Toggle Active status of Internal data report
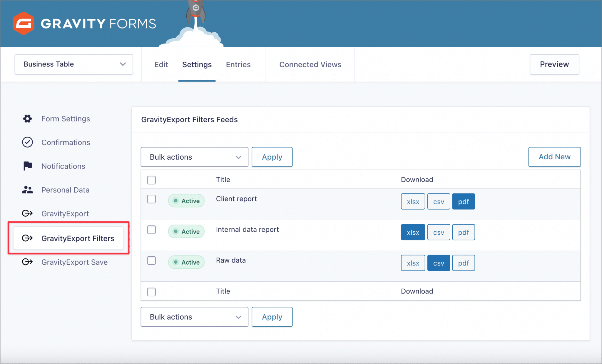Screen dimensions: 602x364 (x=186, y=231)
